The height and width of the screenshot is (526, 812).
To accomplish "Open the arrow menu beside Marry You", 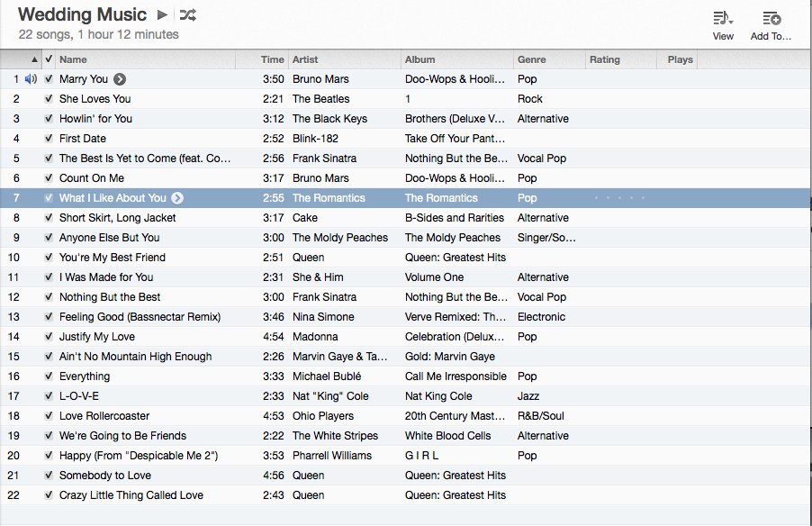I will (120, 79).
